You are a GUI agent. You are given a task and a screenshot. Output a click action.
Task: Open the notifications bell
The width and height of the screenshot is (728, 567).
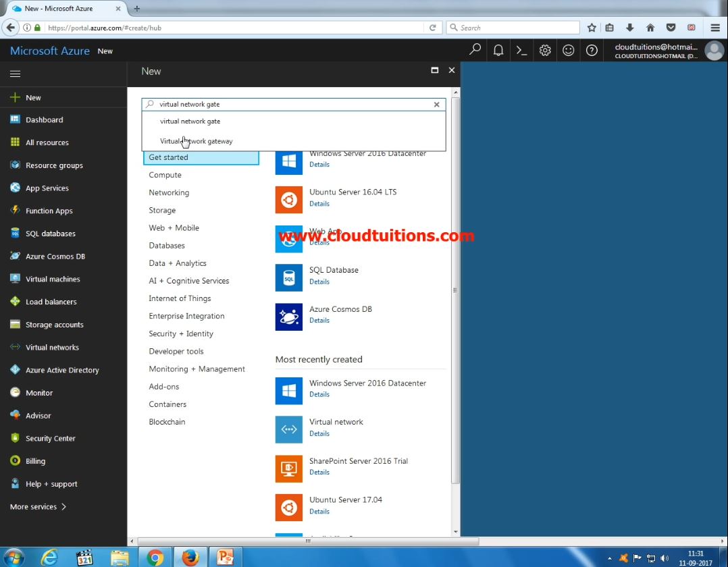[498, 50]
